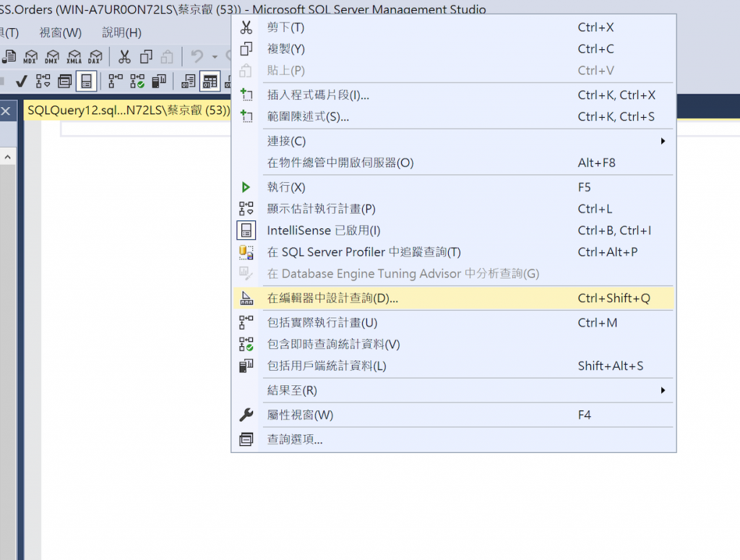Click the plan icon beside 包括實際執行計畫
The height and width of the screenshot is (560, 740).
click(246, 323)
